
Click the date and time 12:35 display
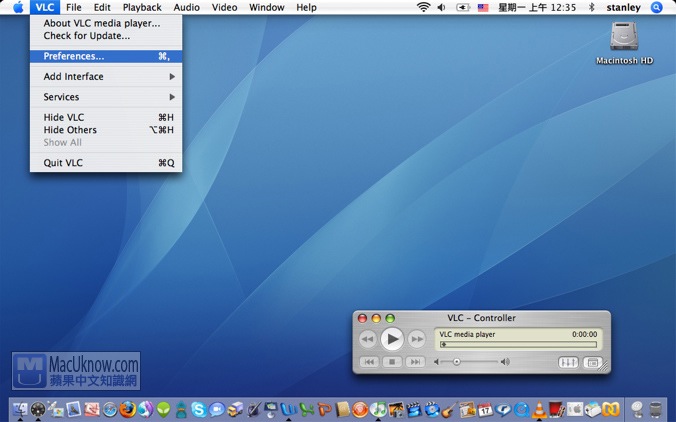pos(537,7)
